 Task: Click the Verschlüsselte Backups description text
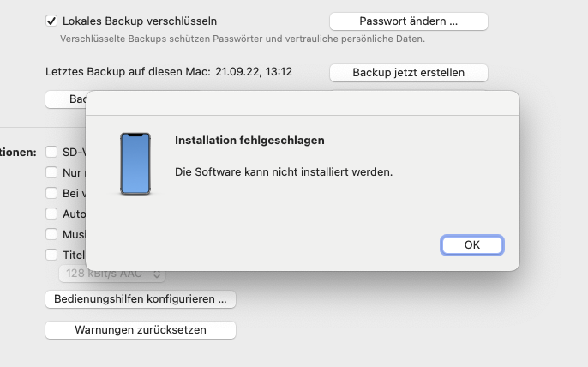(x=242, y=39)
